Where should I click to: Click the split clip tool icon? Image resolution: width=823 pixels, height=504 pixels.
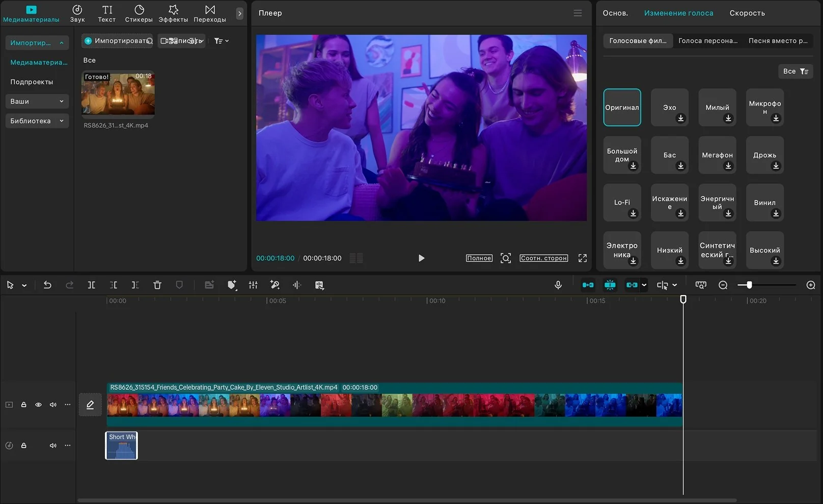[91, 285]
